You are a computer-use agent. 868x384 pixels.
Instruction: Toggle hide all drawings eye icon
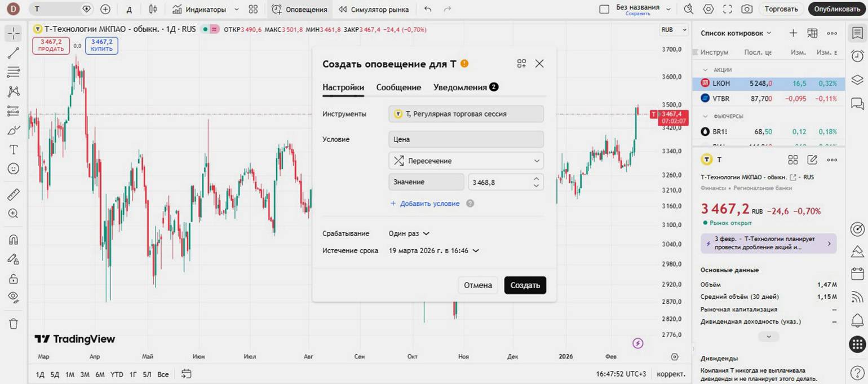(x=14, y=297)
